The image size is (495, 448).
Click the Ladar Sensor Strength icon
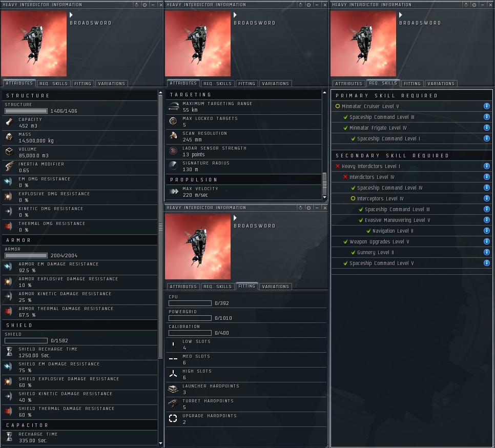(x=173, y=151)
